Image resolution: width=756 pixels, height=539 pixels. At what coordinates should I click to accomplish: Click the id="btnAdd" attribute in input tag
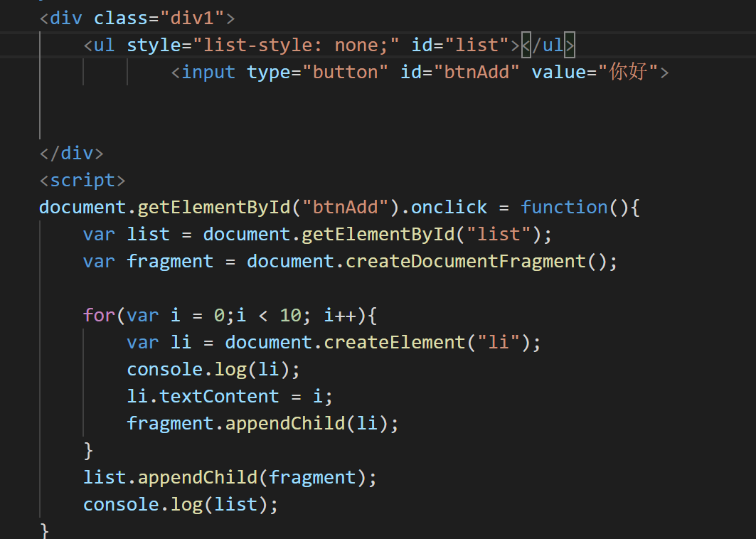[460, 73]
